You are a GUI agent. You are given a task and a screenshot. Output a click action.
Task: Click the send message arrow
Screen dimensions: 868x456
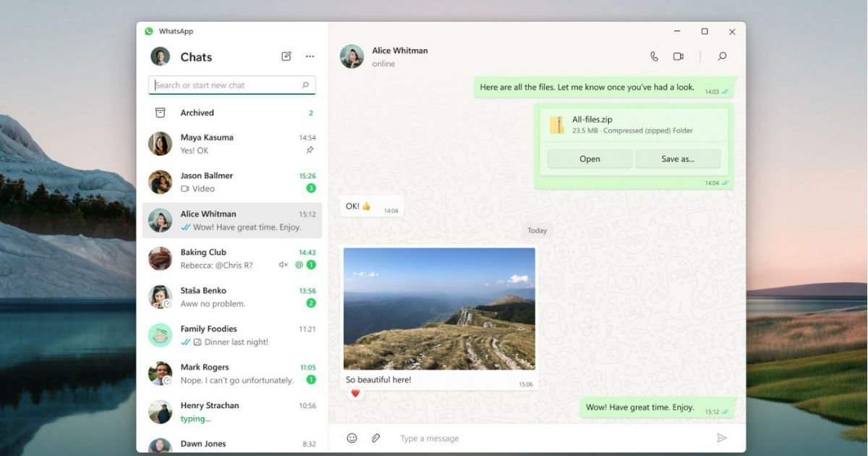click(721, 438)
